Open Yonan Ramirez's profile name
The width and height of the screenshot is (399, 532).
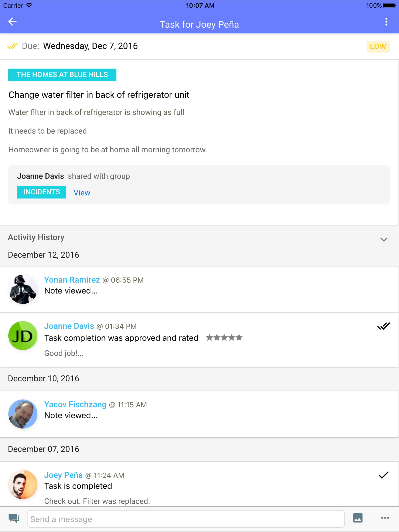coord(72,280)
